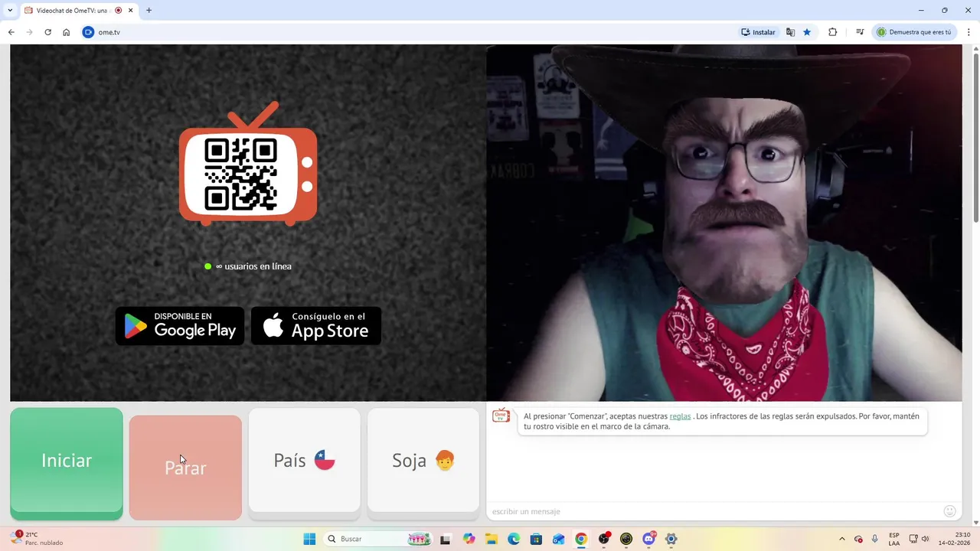
Task: Open OBS Studio from the taskbar
Action: click(604, 539)
